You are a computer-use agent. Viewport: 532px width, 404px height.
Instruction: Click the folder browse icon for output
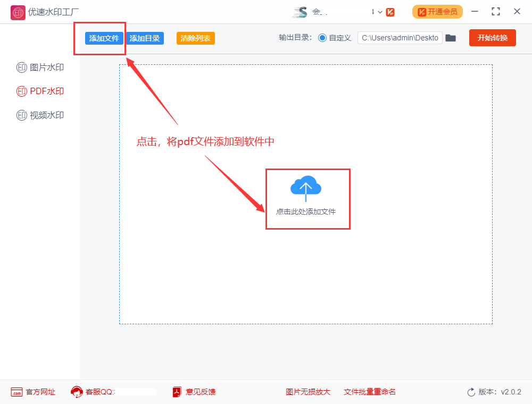451,38
